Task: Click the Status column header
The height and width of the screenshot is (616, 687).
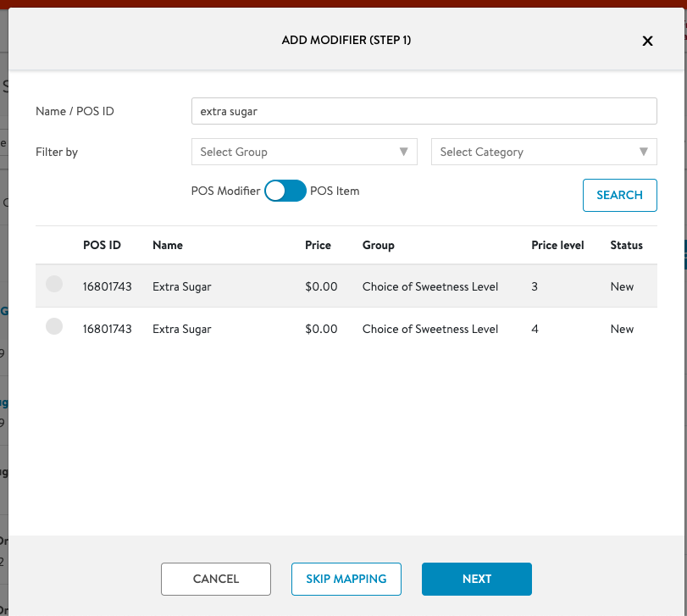Action: coord(626,246)
